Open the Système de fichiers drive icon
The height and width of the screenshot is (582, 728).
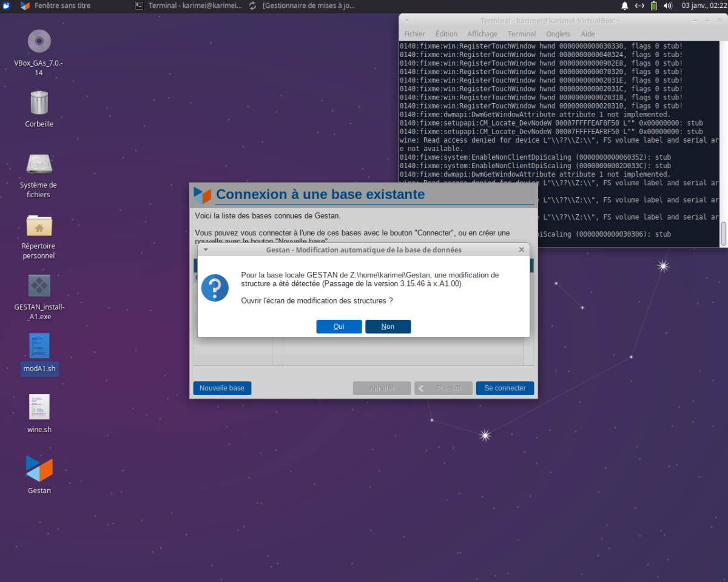coord(39,164)
